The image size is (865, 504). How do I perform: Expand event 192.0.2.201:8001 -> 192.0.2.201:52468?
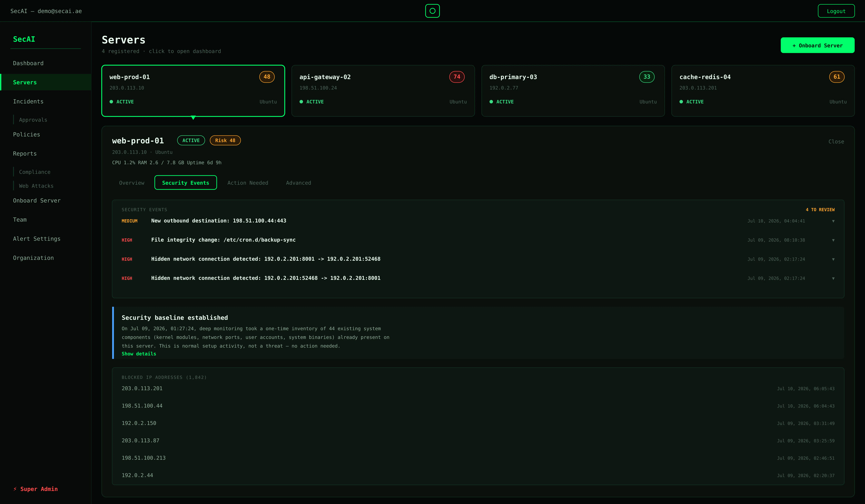pos(833,259)
